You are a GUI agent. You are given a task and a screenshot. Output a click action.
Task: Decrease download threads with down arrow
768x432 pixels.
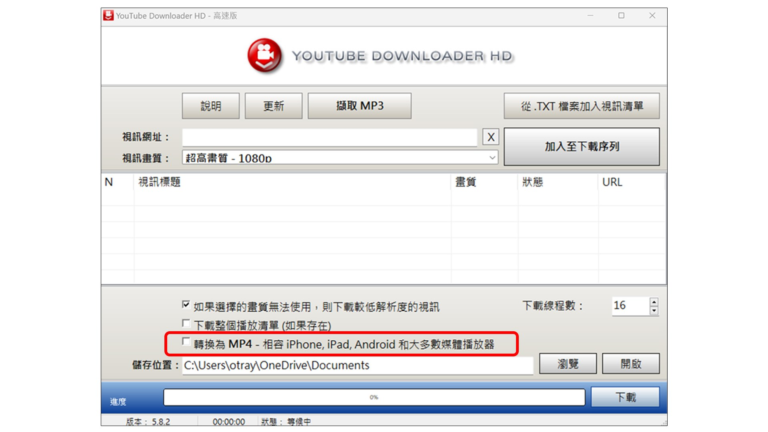pyautogui.click(x=654, y=311)
